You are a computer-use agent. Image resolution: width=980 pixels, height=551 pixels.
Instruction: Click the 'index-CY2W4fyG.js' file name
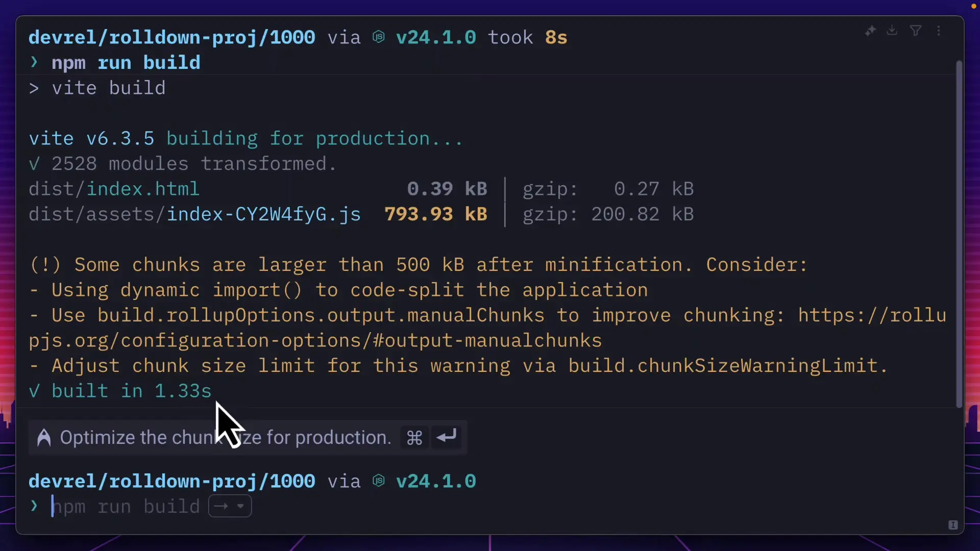pyautogui.click(x=264, y=214)
